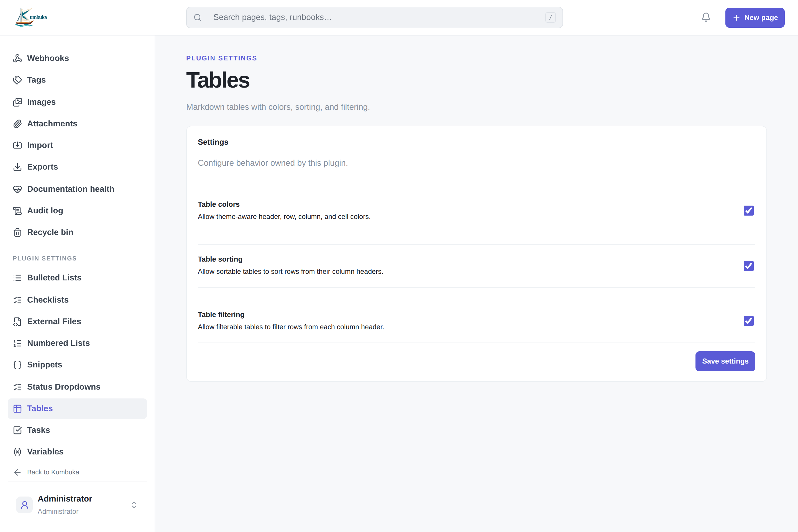Click the Administrator avatar icon
This screenshot has height=532, width=798.
(24, 505)
